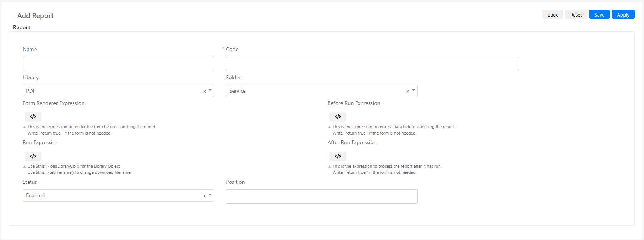Focus the Position input field

[x=322, y=197]
